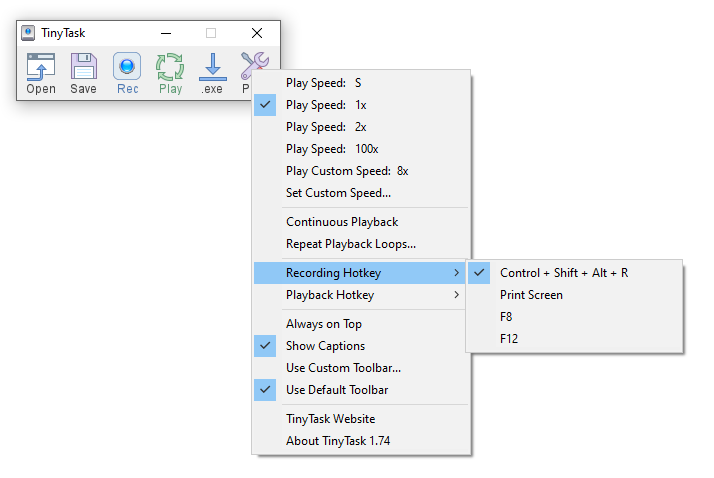Select F8 as recording hotkey
This screenshot has height=478, width=714.
pos(575,317)
